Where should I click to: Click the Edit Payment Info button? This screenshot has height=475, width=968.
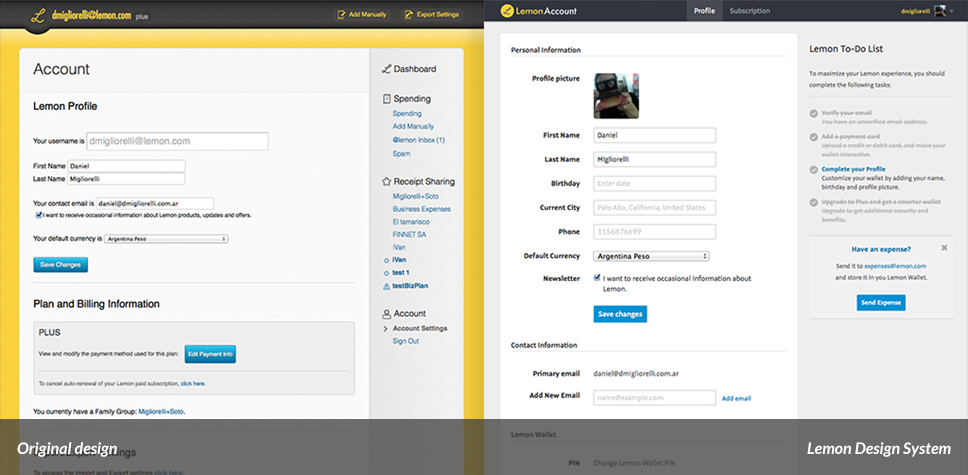click(211, 354)
